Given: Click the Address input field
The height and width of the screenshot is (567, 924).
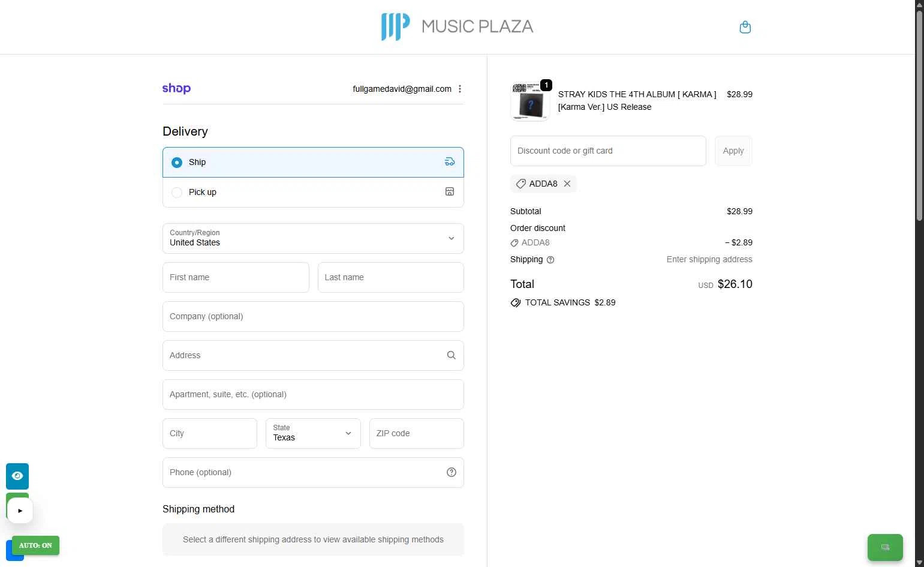Looking at the screenshot, I should coord(313,355).
